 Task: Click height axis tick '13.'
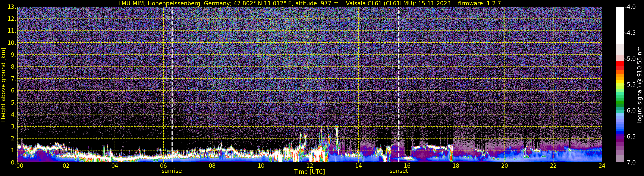pyautogui.click(x=12, y=7)
